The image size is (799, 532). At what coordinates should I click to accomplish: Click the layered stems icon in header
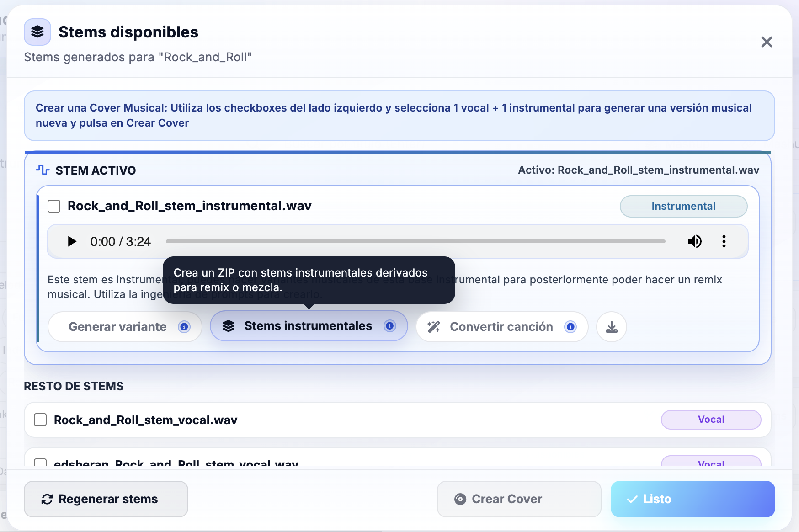pos(37,32)
